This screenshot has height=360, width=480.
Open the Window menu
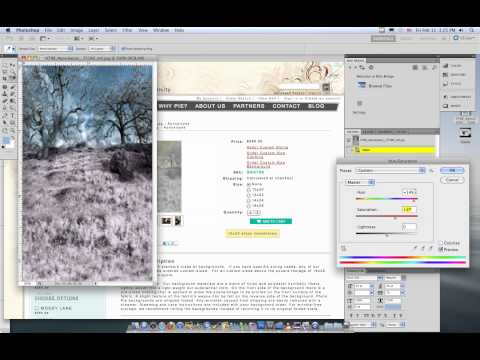click(x=161, y=30)
